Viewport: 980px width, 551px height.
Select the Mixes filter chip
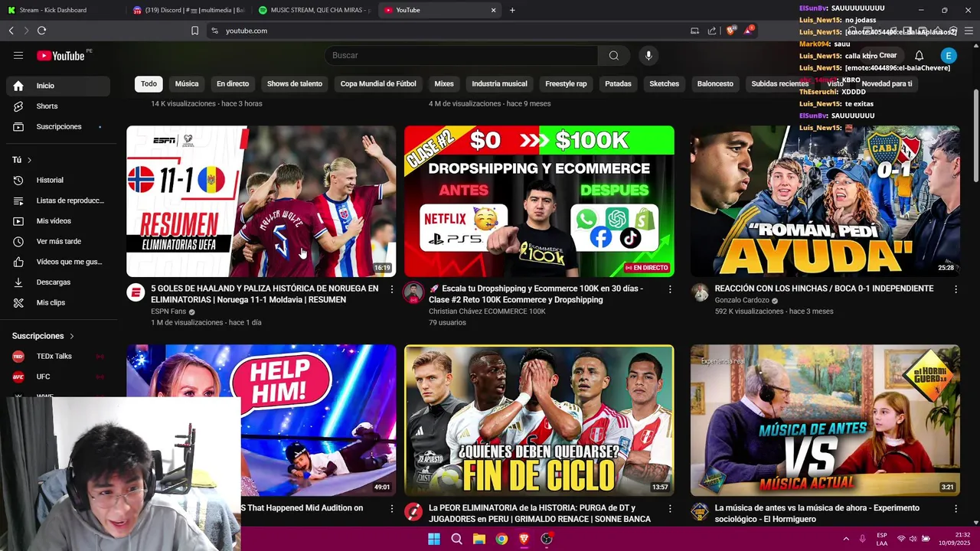(x=444, y=83)
